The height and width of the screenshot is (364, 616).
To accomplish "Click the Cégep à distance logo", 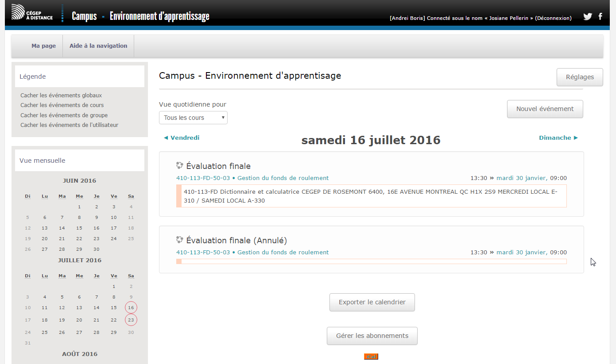I will click(32, 12).
